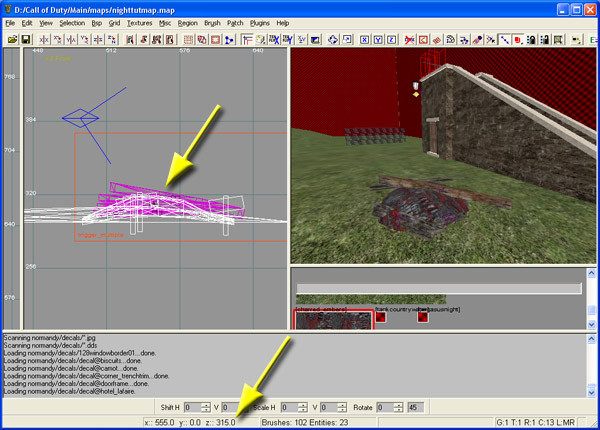This screenshot has height=430, width=600.
Task: Click console scrollbar up arrow
Action: click(x=591, y=339)
